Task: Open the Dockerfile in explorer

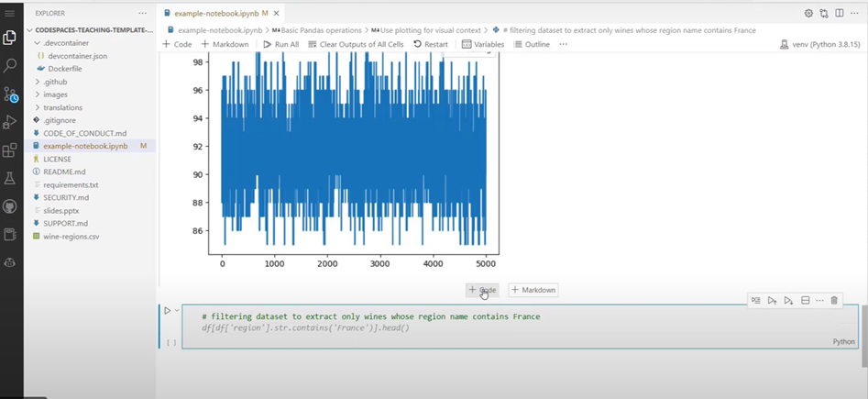Action: click(x=65, y=69)
